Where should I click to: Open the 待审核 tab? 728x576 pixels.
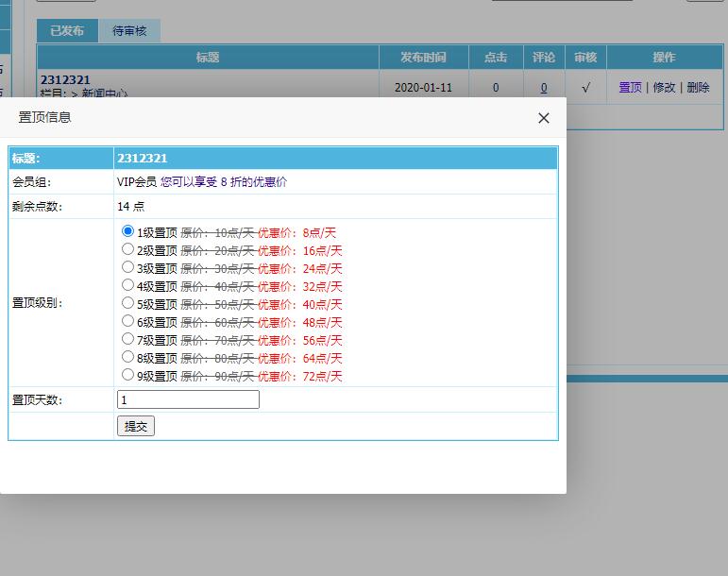pos(129,31)
